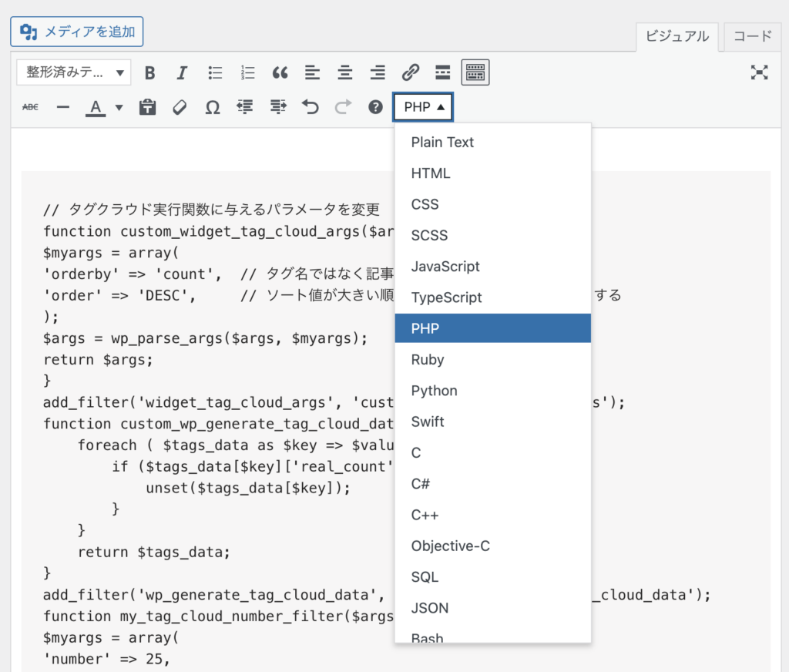Collapse the PHP language dropdown
The width and height of the screenshot is (789, 672).
(x=422, y=107)
